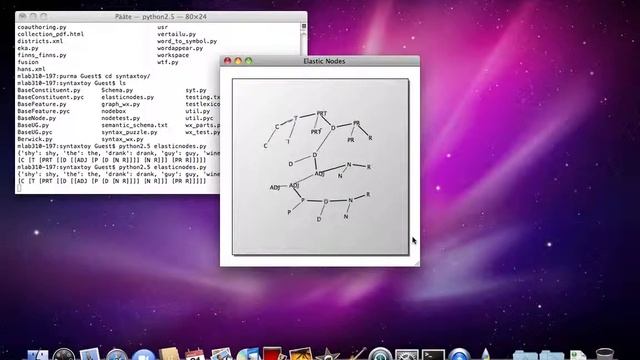This screenshot has height=360, width=640.
Task: Click 'hans.xml' in Terminal listing
Action: point(31,69)
